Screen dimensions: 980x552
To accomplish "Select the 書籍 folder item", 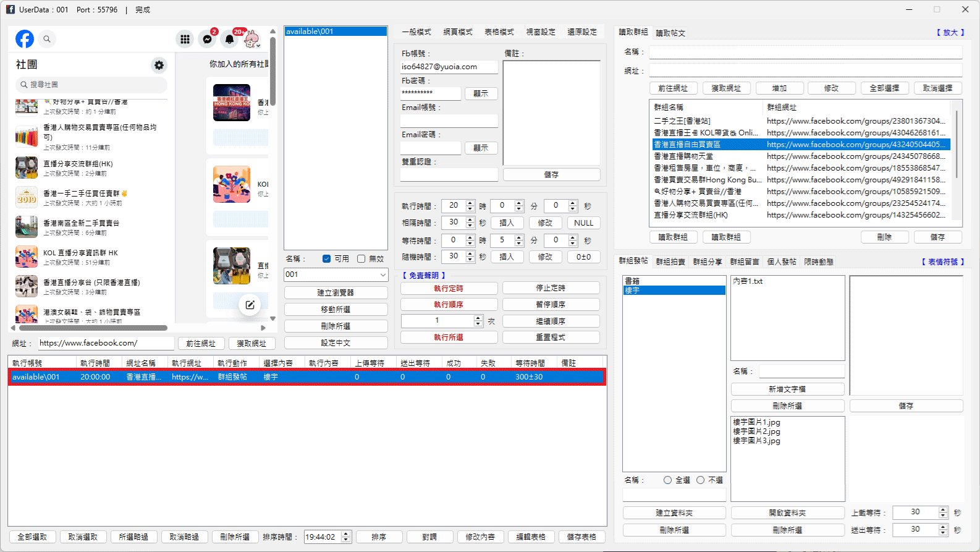I will coord(674,281).
